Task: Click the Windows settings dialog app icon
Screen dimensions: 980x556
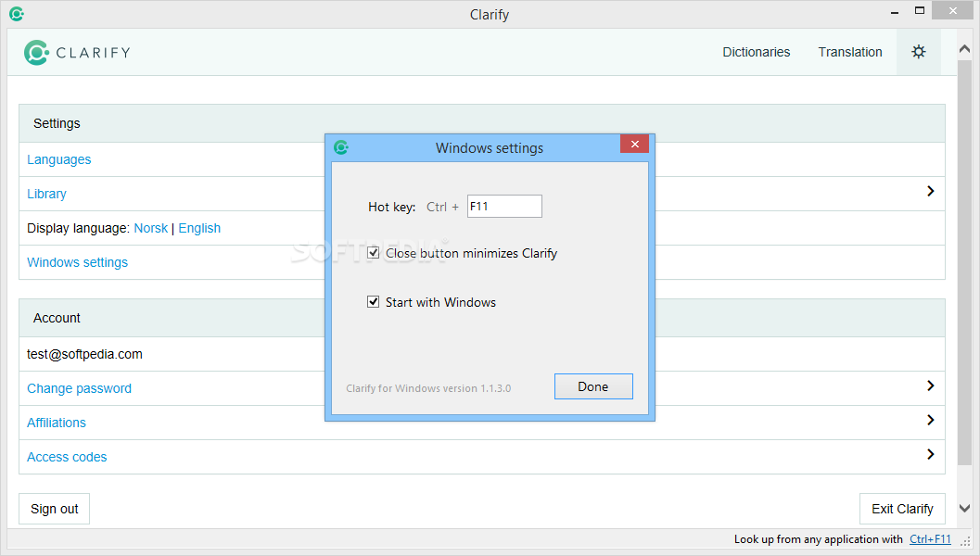Action: pos(340,147)
